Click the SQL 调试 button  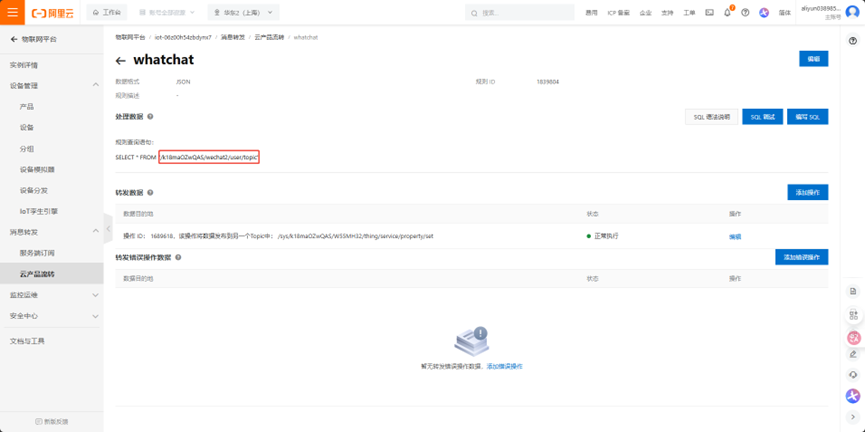(x=762, y=116)
